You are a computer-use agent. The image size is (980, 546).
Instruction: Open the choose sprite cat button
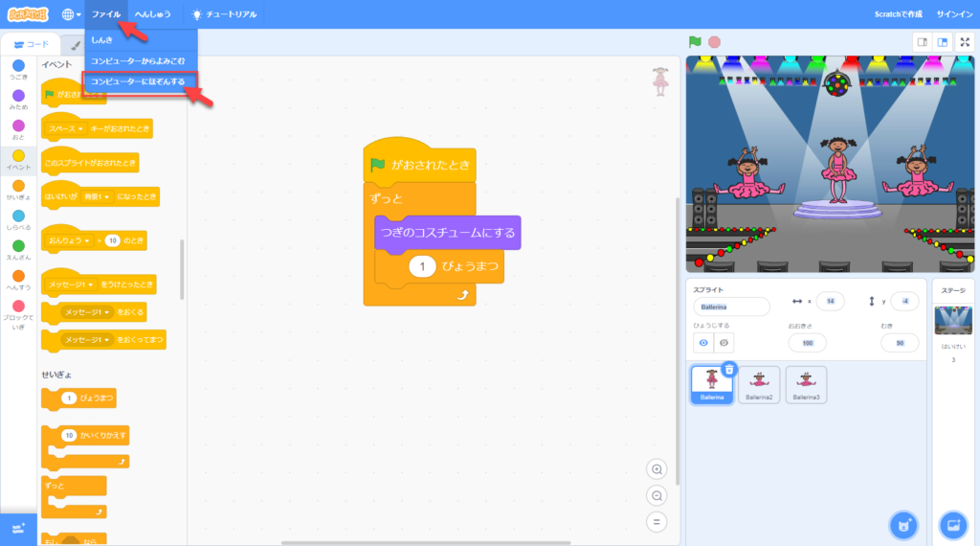click(x=902, y=524)
